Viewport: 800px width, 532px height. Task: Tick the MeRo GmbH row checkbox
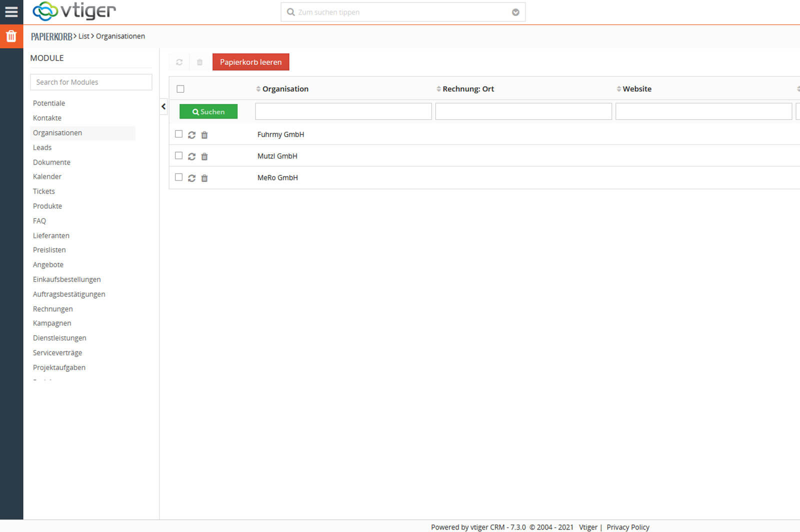179,177
